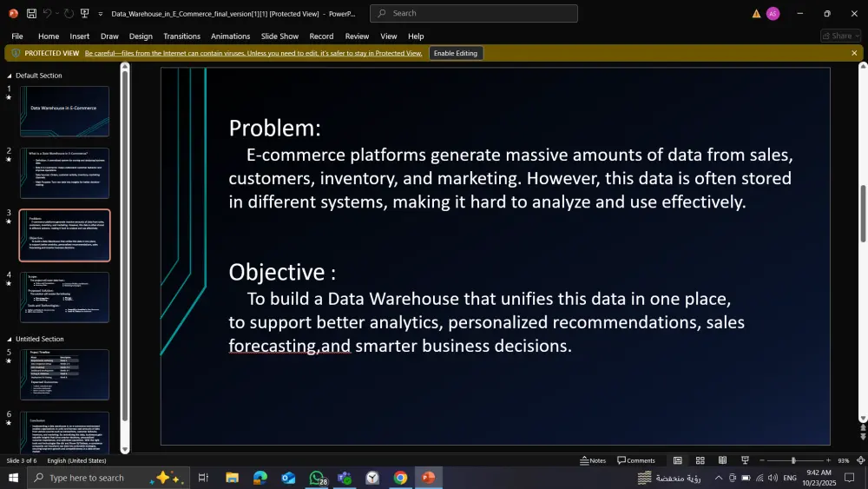Screen dimensions: 868x489
Task: Select slide 1 thumbnail
Action: (65, 111)
